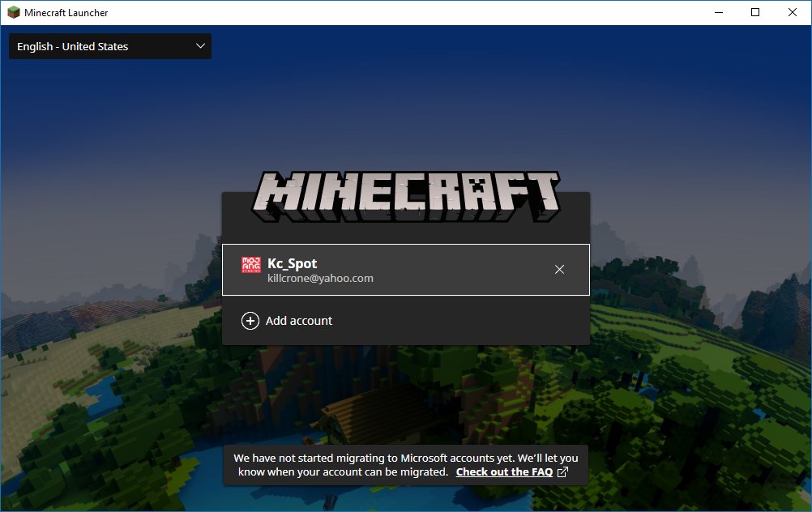812x512 pixels.
Task: Click the Minecraft Launcher title text
Action: [x=66, y=13]
